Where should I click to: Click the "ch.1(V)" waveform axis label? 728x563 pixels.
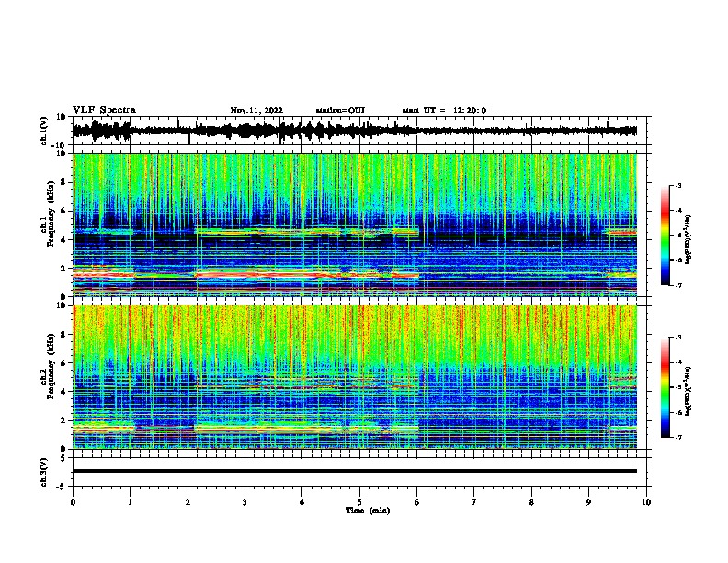coord(44,131)
